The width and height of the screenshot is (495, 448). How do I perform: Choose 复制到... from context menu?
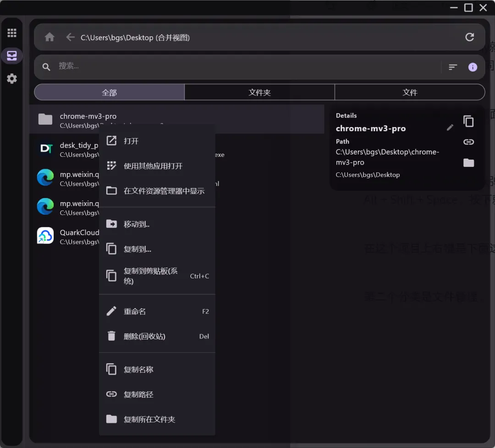click(157, 249)
